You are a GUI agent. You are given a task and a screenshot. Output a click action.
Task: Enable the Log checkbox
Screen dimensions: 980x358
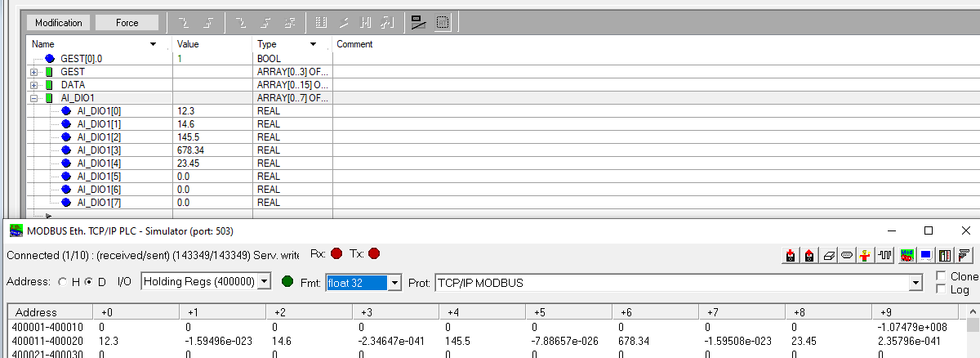click(942, 289)
